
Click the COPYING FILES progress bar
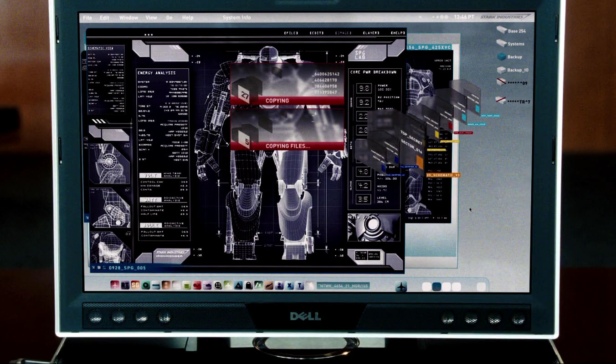287,146
